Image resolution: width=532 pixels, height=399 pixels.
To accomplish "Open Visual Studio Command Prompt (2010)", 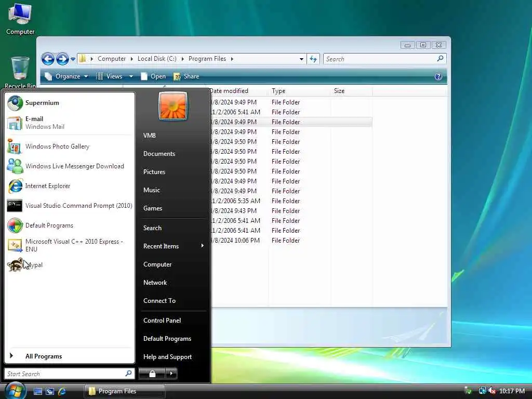I will pyautogui.click(x=70, y=206).
